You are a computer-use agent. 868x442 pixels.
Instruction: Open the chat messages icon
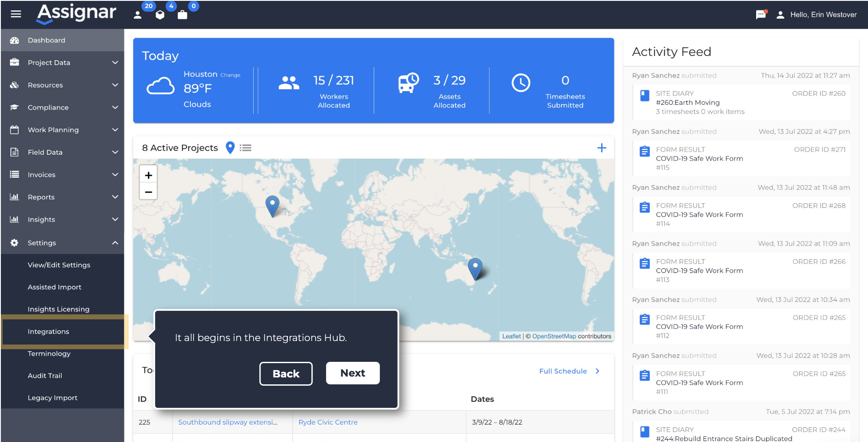pos(760,15)
